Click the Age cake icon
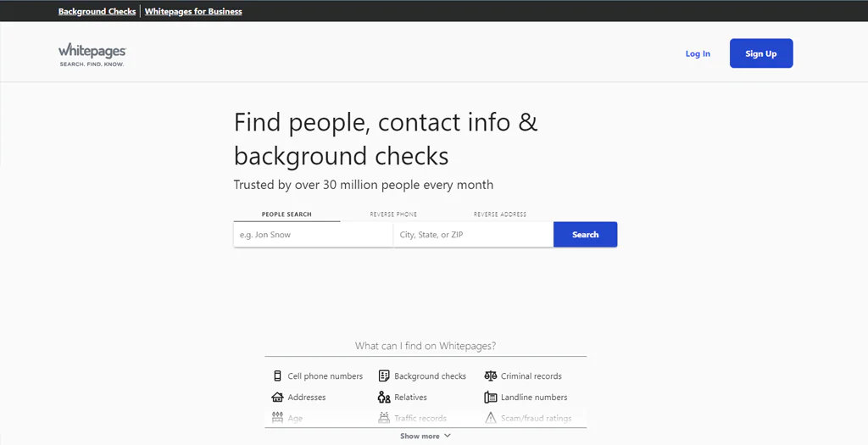The image size is (868, 445). 277,418
